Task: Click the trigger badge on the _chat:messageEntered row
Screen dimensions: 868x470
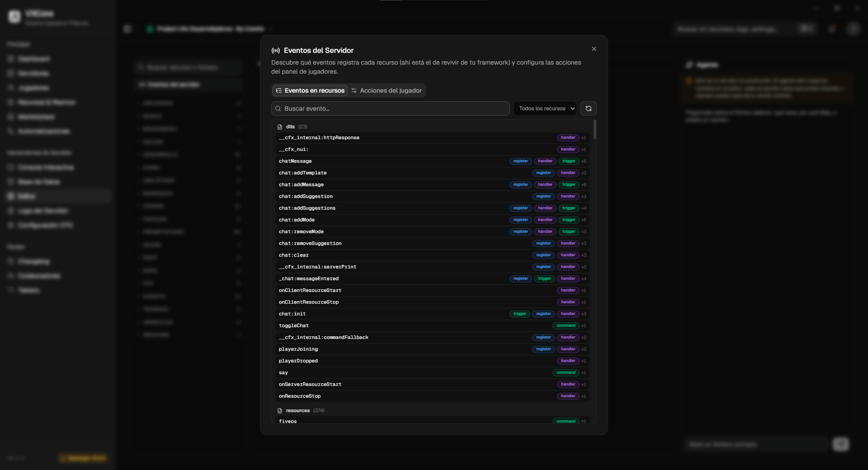Action: coord(544,278)
